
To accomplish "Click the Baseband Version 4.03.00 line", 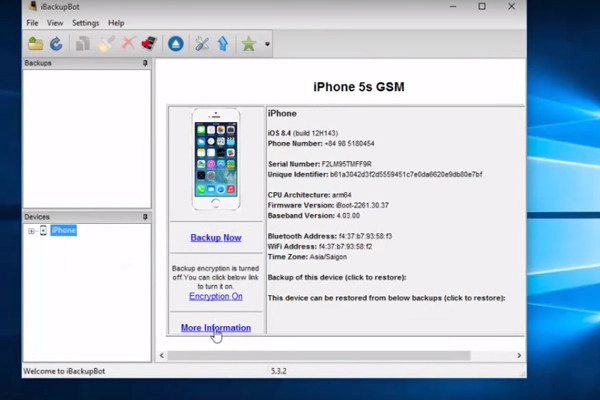I will (x=314, y=216).
